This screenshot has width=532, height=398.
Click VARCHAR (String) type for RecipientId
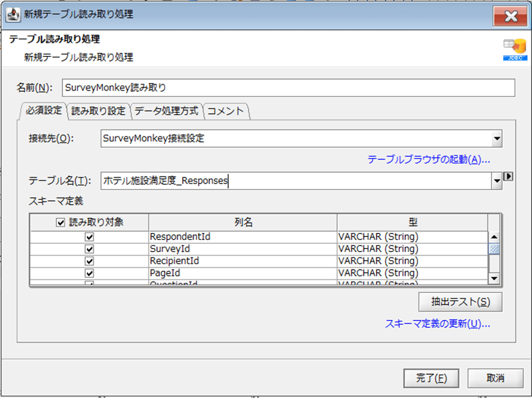click(x=413, y=261)
